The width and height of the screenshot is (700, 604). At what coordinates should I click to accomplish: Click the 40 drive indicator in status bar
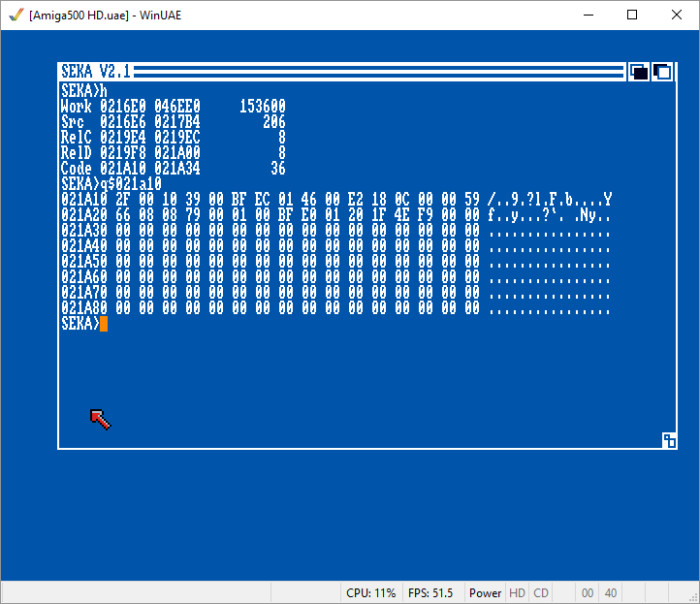pyautogui.click(x=610, y=592)
